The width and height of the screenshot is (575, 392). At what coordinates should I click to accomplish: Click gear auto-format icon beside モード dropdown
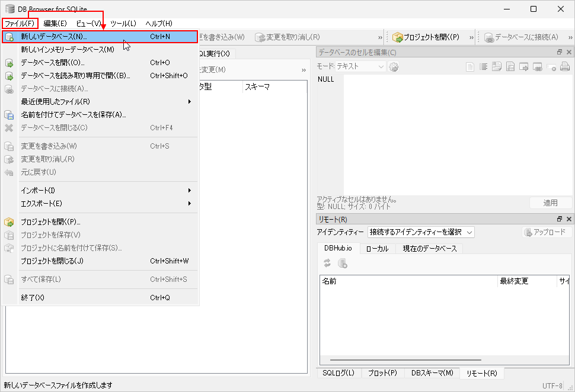tap(394, 67)
